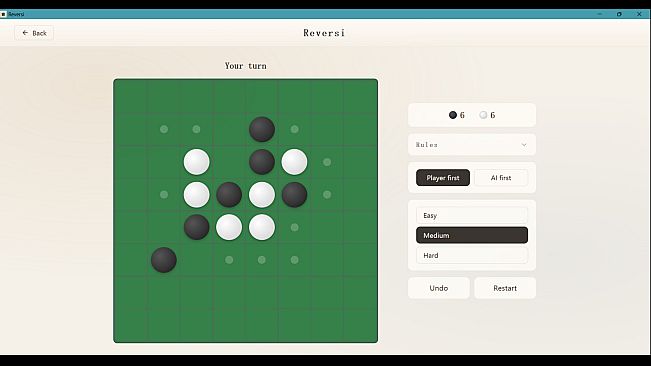Click the Reversi app icon in the title bar
Viewport: 651px width, 366px height.
(3, 14)
